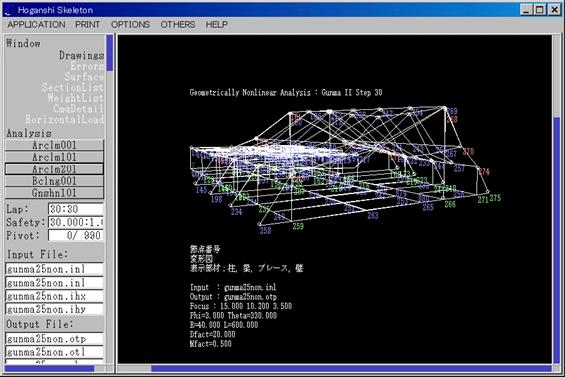Select SectionList in the Window list
The height and width of the screenshot is (377, 565).
(x=72, y=87)
